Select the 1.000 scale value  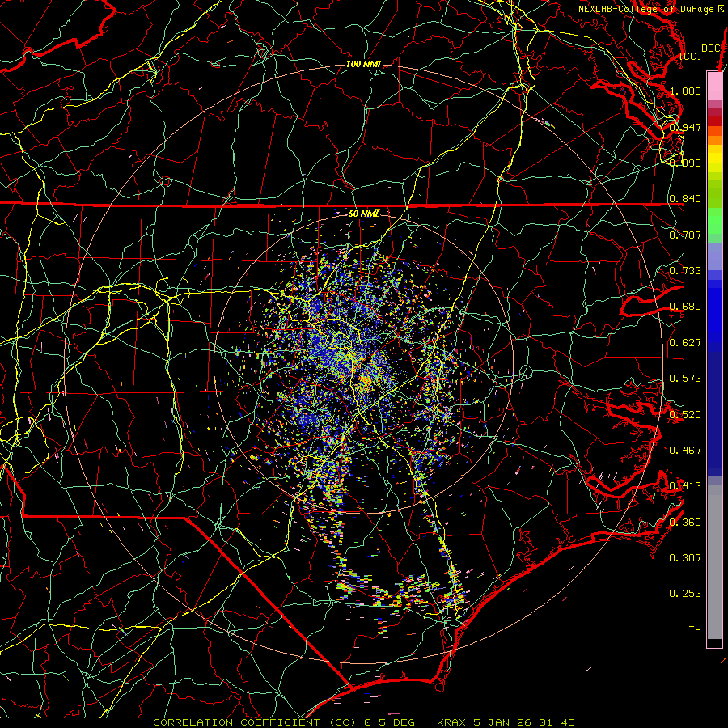685,91
